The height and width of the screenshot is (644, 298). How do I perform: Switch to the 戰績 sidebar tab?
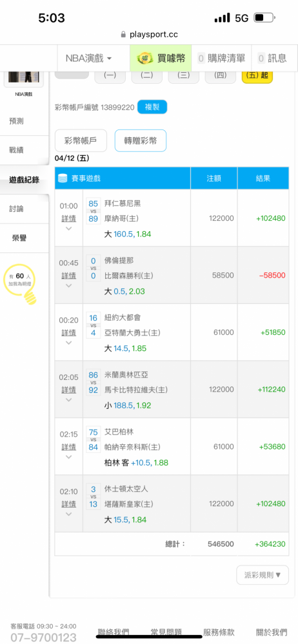tap(25, 150)
